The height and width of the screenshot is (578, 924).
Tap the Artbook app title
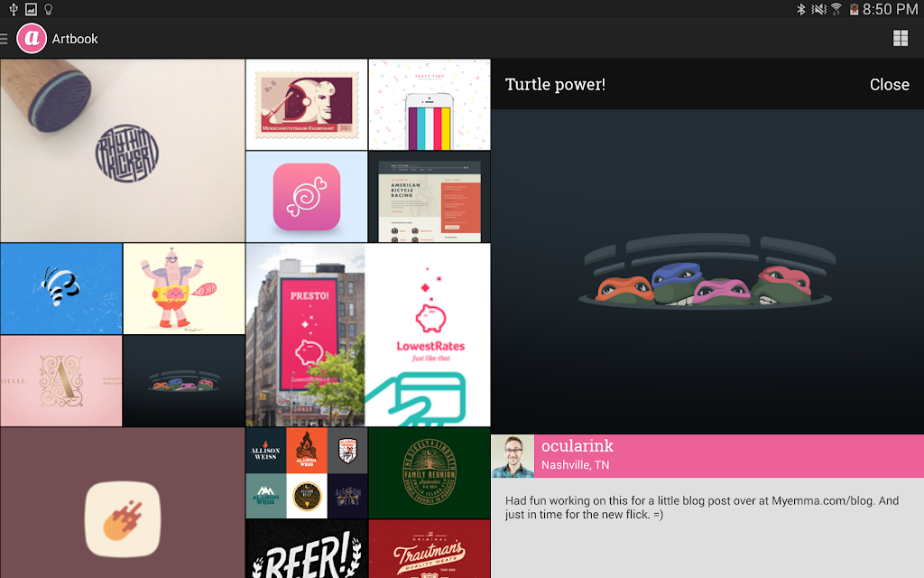pyautogui.click(x=75, y=39)
